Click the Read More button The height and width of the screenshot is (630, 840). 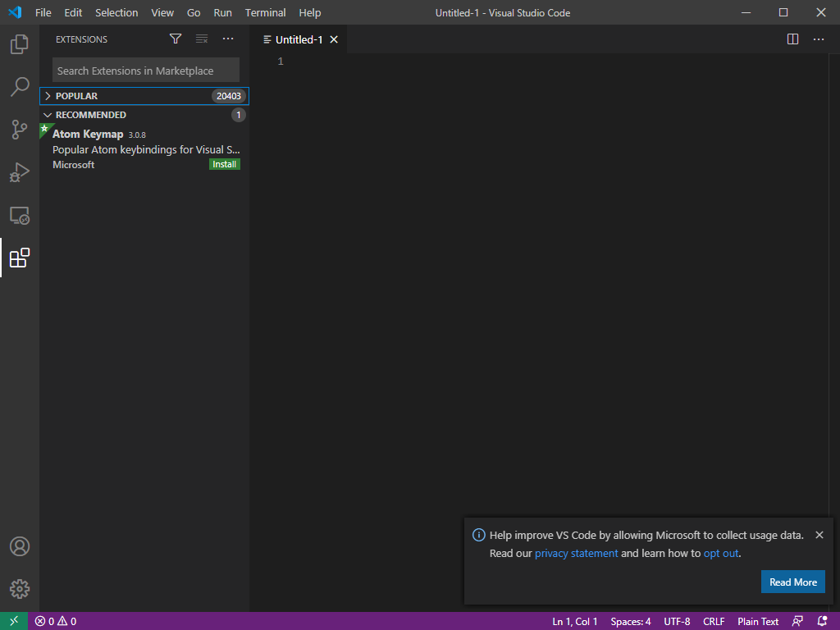793,582
